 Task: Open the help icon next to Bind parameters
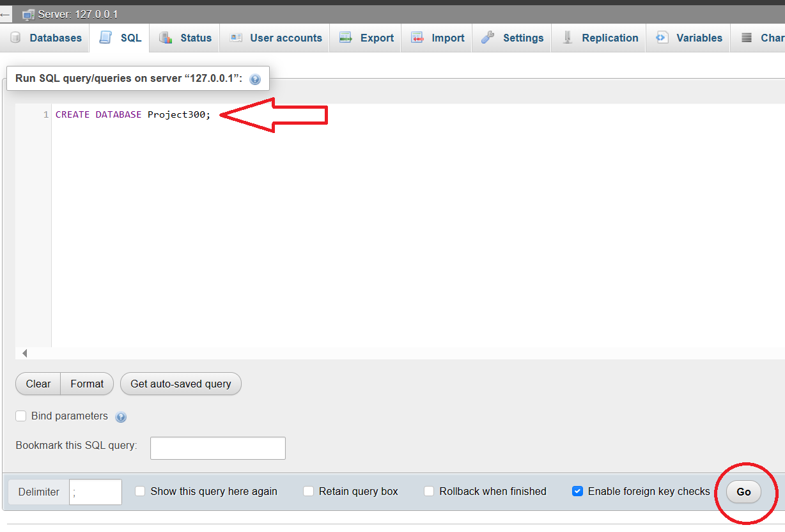coord(121,417)
